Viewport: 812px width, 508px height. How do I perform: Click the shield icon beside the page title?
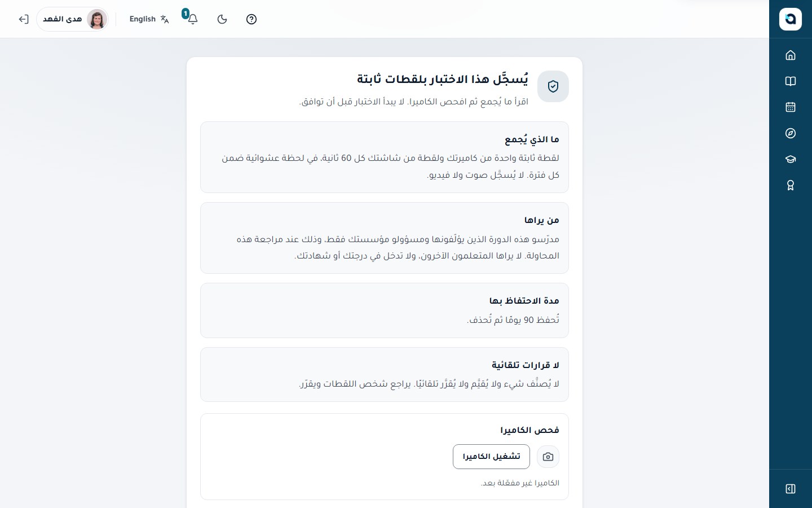(553, 86)
